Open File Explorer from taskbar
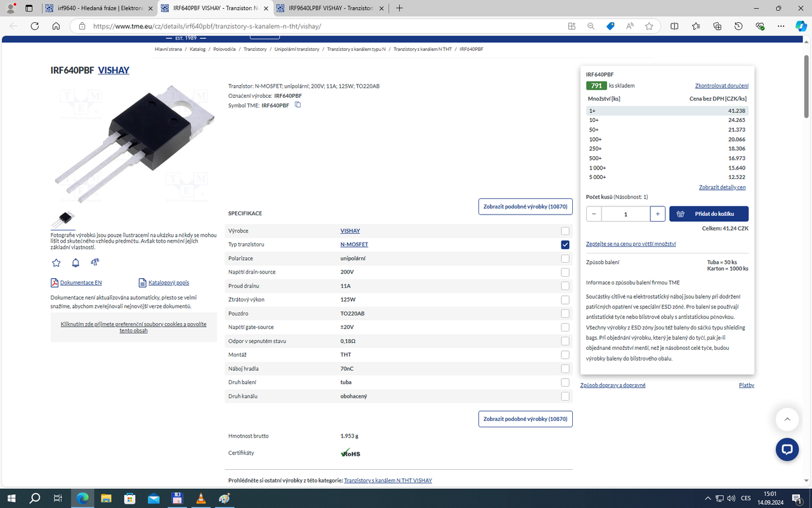The image size is (812, 508). tap(107, 498)
